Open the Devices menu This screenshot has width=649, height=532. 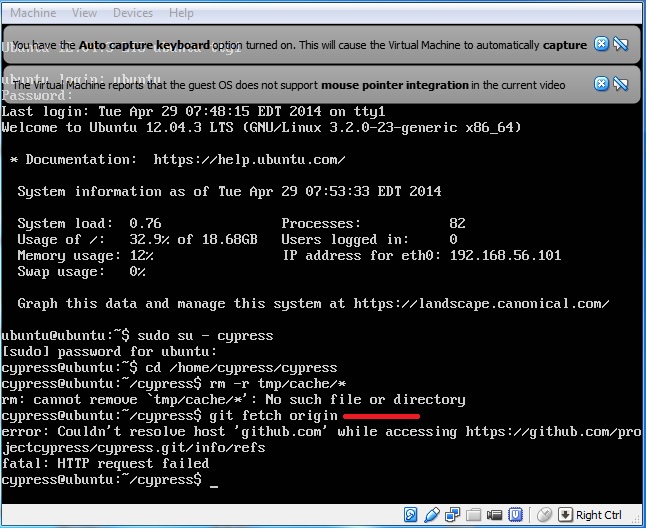pos(133,13)
